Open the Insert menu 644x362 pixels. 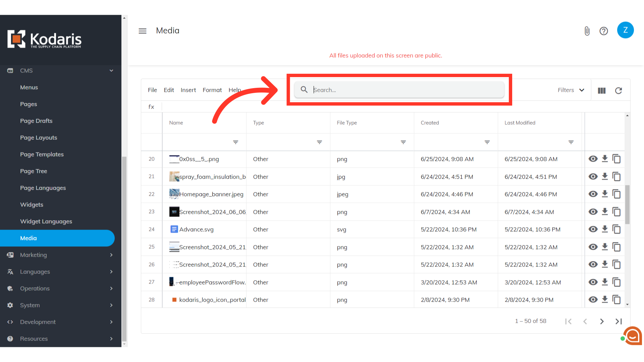tap(188, 90)
